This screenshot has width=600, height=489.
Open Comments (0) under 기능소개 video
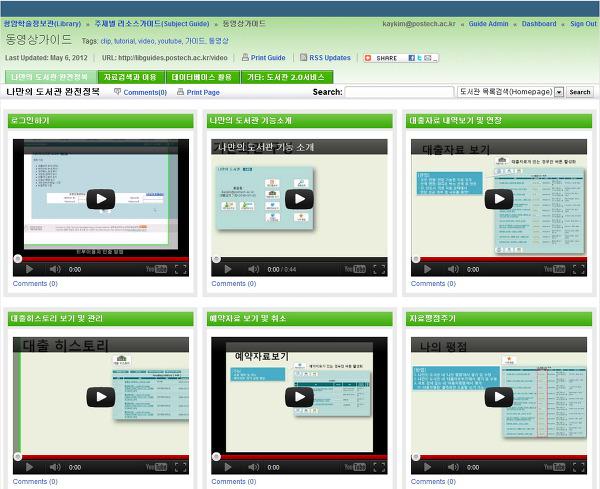(234, 284)
